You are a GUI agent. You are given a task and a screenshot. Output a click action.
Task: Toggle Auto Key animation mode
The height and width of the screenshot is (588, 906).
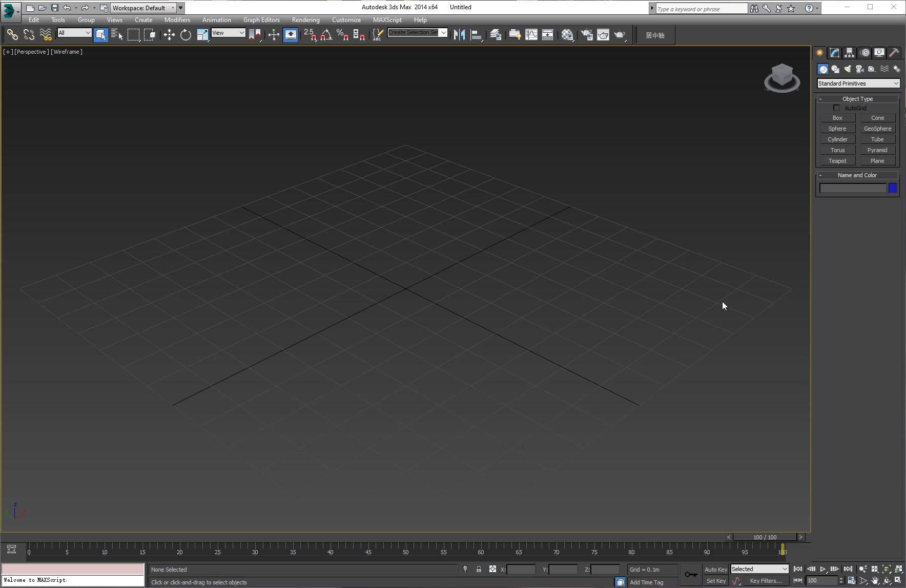(x=715, y=570)
